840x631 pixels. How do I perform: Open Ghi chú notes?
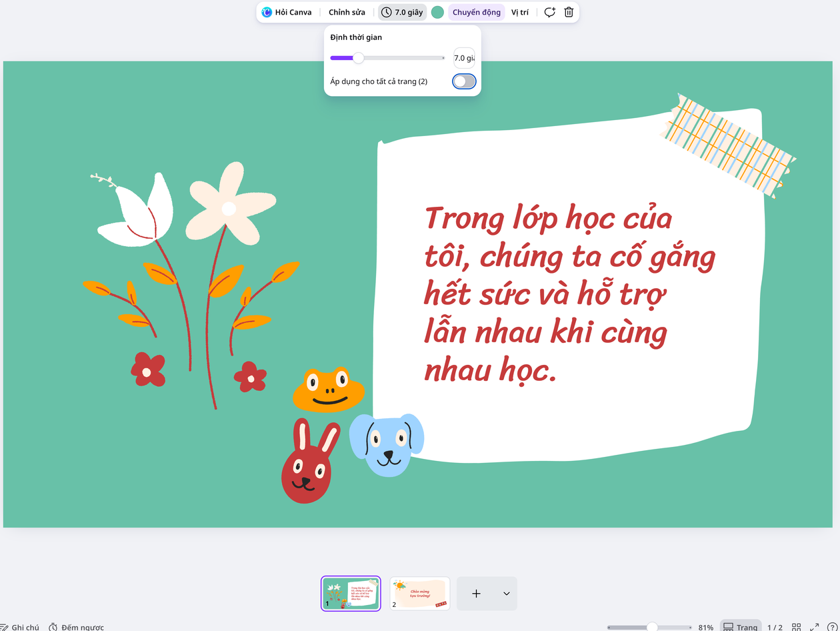[x=19, y=627]
